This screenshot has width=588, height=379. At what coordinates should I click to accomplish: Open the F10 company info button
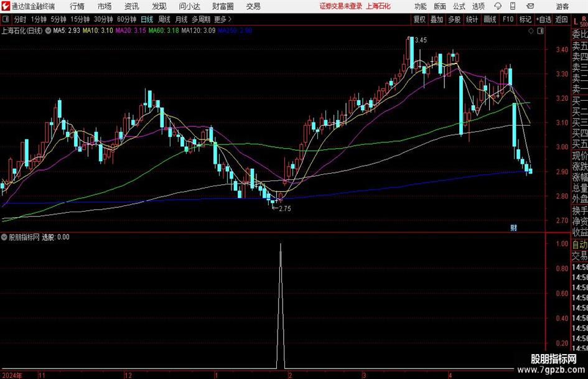click(x=508, y=19)
